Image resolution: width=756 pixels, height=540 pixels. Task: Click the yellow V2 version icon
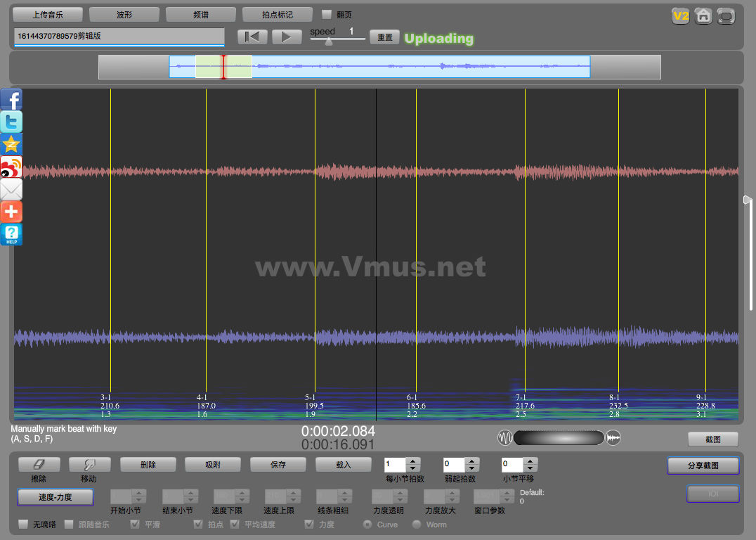(680, 16)
